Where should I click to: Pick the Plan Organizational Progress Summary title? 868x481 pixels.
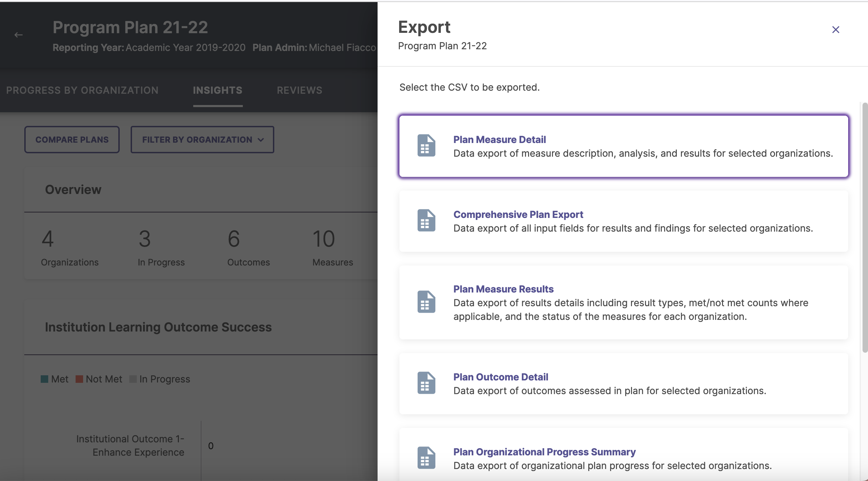coord(544,452)
